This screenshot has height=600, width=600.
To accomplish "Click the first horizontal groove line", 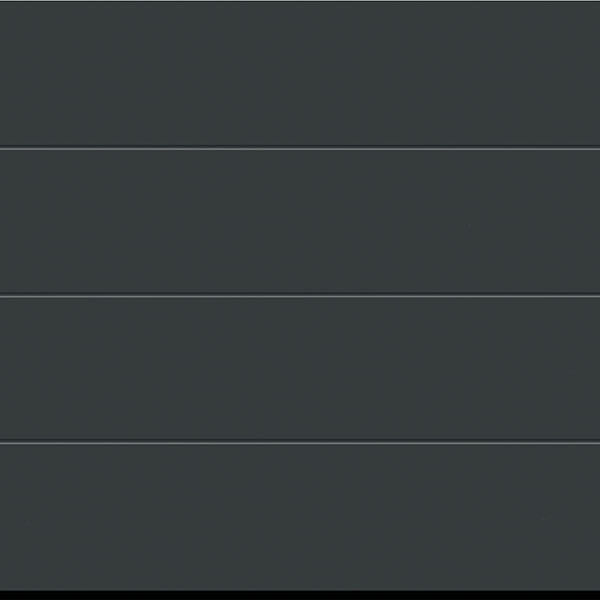I will click(x=300, y=146).
